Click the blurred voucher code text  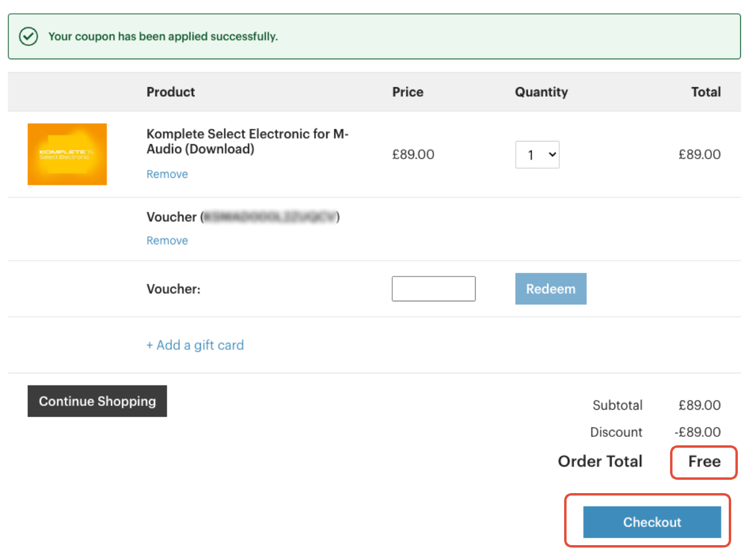tap(269, 217)
